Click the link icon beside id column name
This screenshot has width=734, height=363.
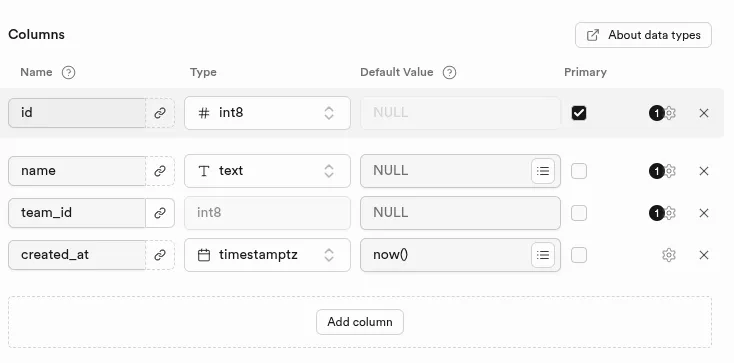click(160, 113)
